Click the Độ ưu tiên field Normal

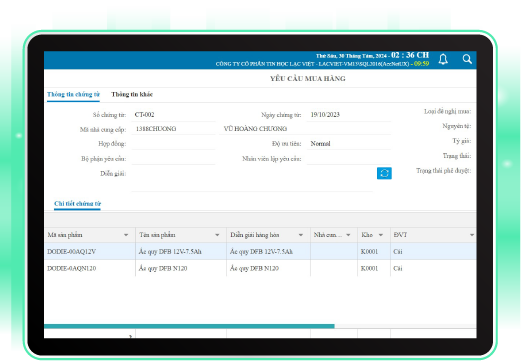click(x=349, y=144)
